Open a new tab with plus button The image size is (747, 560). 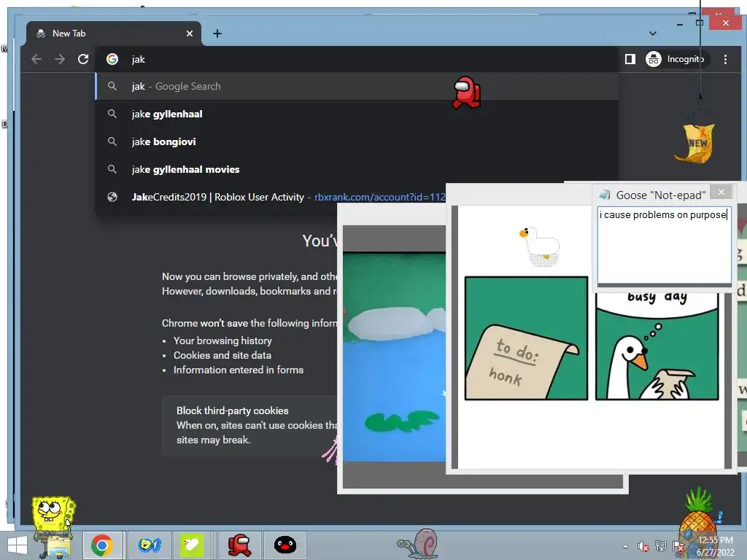coord(217,34)
